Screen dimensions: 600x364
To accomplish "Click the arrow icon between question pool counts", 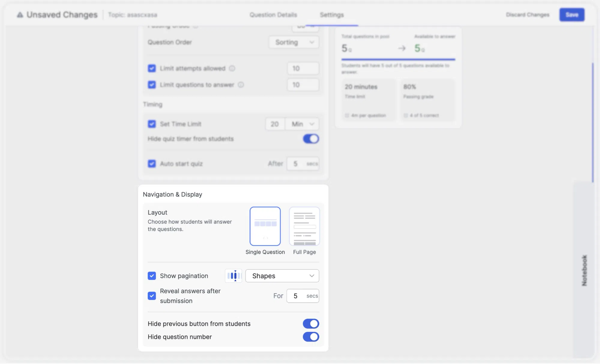I will coord(402,48).
